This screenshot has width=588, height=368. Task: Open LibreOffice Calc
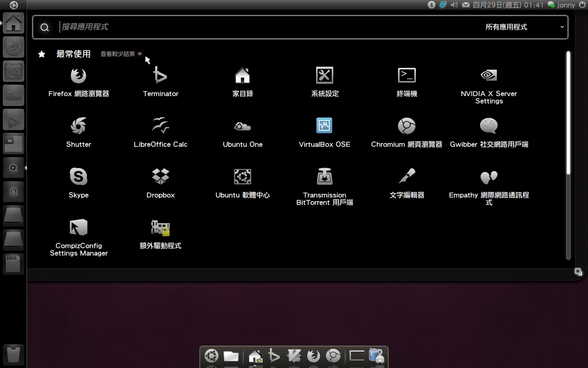(160, 133)
